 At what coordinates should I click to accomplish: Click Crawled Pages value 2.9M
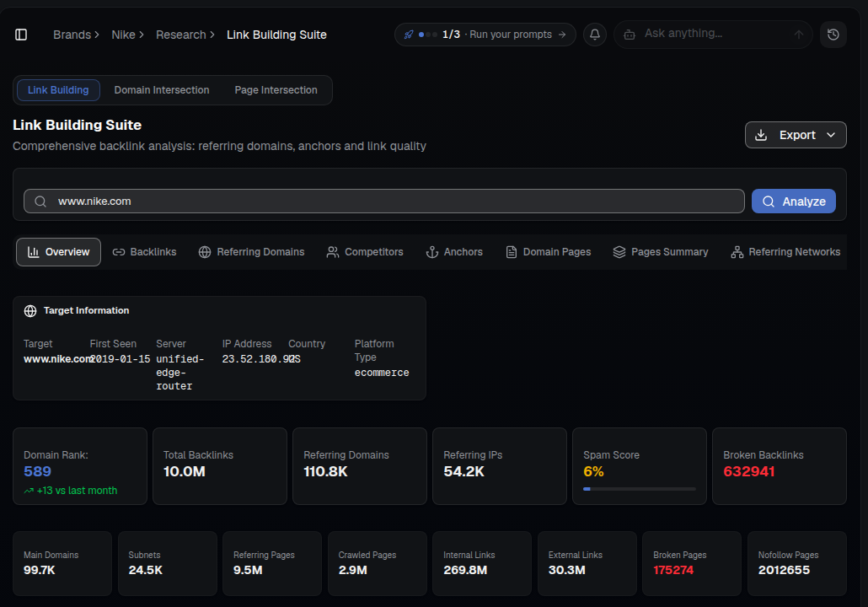[x=352, y=571]
